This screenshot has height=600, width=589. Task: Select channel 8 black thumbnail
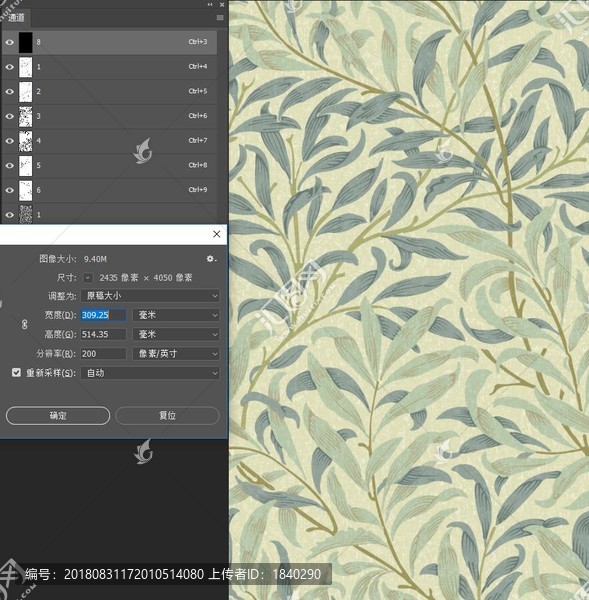click(26, 42)
